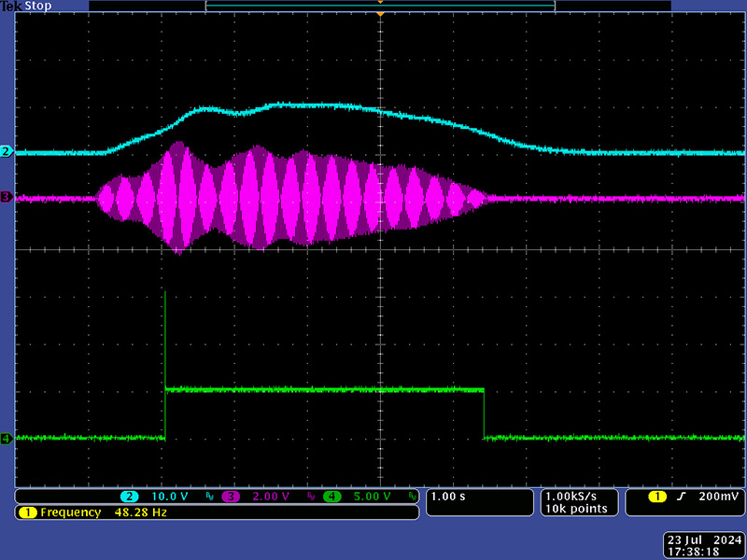Select the 5.00 V channel 4 scale
Screen dimensions: 747x560
tap(372, 497)
